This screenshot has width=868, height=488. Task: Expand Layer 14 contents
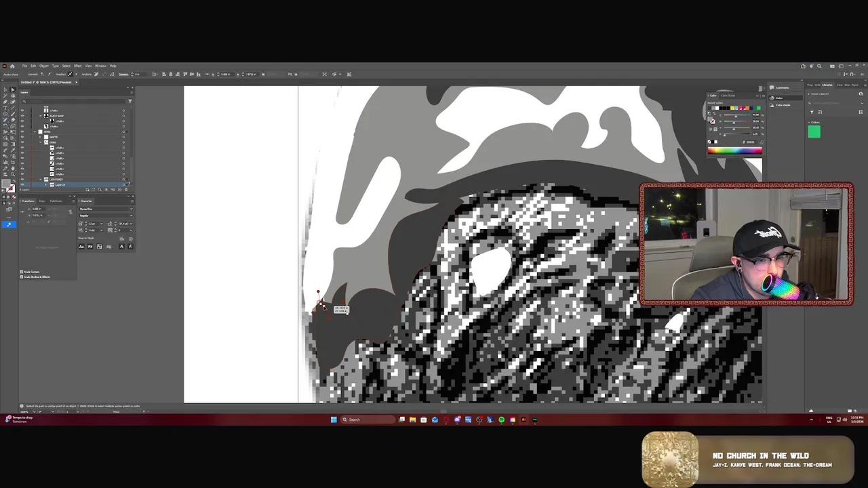pos(45,184)
